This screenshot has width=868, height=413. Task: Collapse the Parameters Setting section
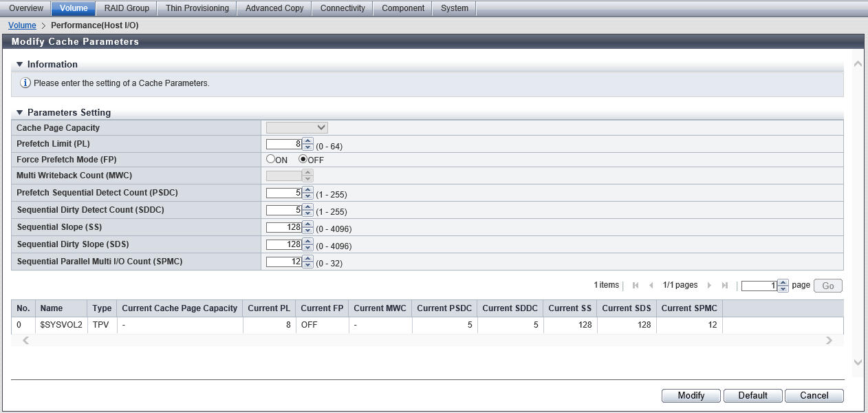[20, 113]
